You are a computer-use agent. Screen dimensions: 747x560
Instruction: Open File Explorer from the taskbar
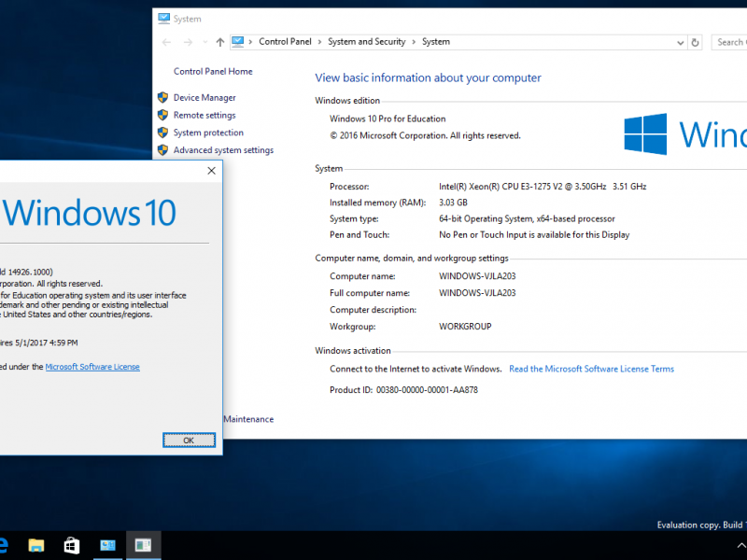(x=36, y=545)
